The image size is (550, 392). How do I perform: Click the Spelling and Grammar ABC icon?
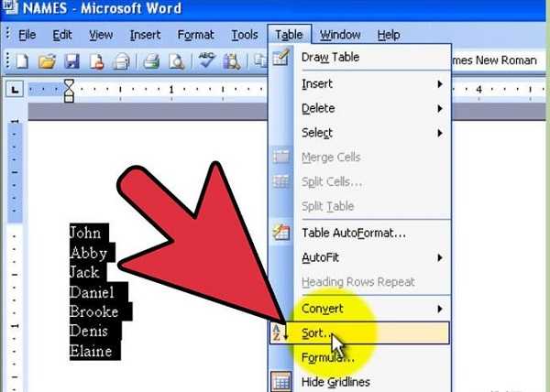tap(207, 60)
